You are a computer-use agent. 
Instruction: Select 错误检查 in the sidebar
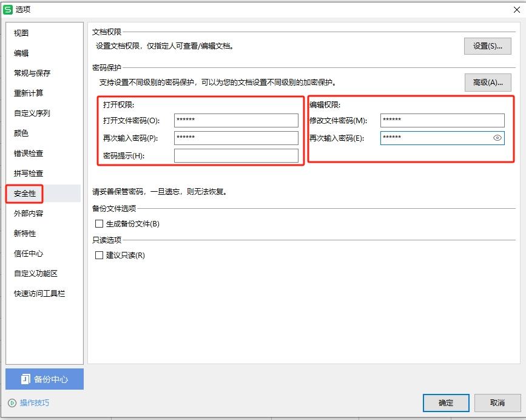(x=28, y=154)
